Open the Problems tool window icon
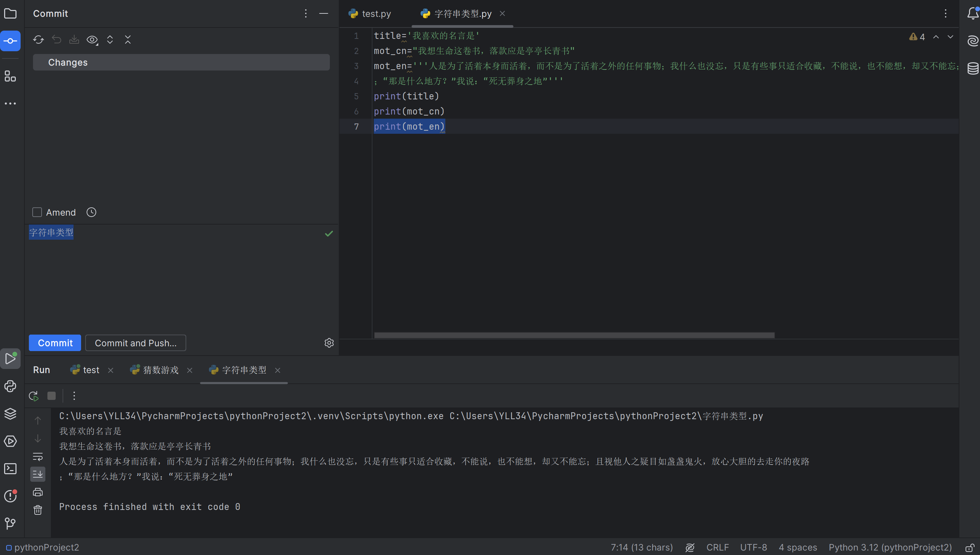The image size is (980, 555). coord(10,496)
